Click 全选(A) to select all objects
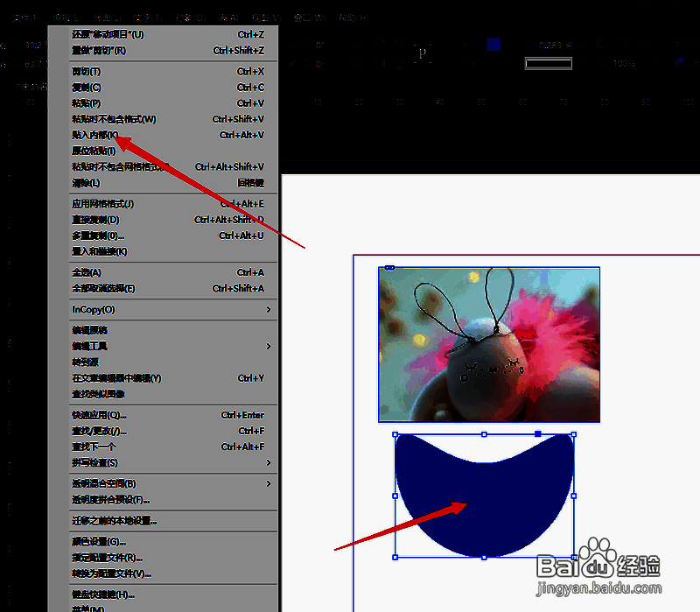 click(x=87, y=272)
